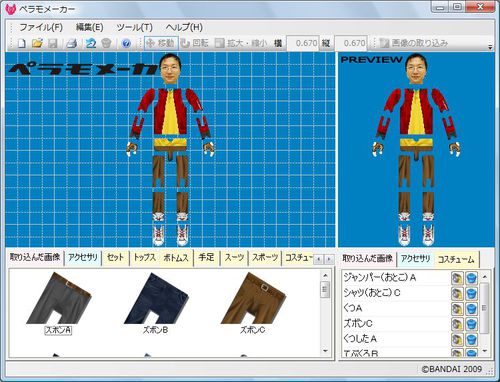Click the layer list scrollbar thumb
Image resolution: width=500 pixels, height=382 pixels.
click(484, 308)
